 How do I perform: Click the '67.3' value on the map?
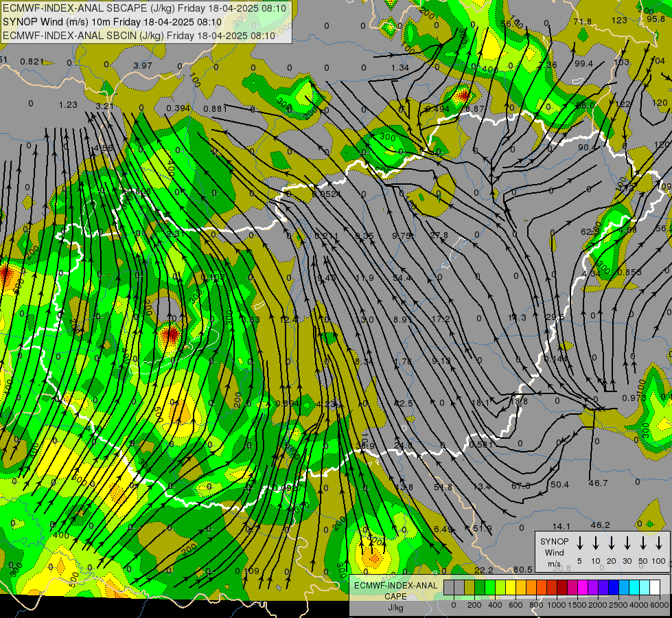[521, 485]
